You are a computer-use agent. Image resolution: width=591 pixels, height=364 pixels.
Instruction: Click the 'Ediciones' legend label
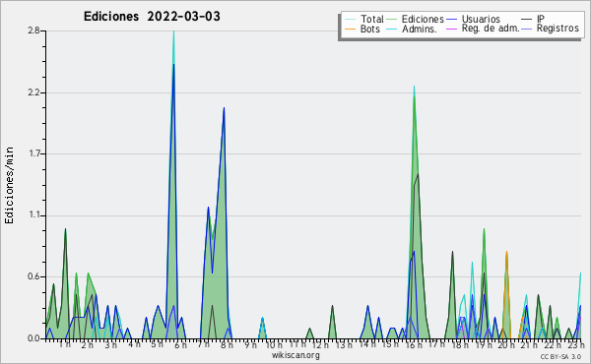click(423, 19)
